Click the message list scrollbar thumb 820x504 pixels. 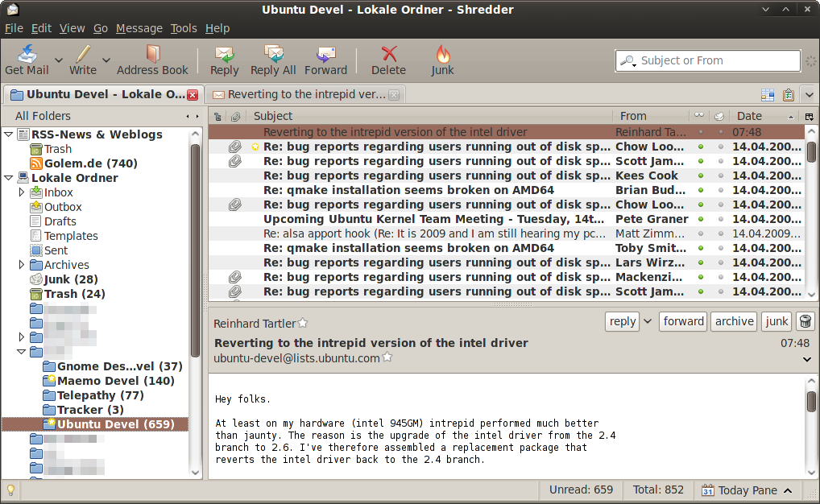811,152
